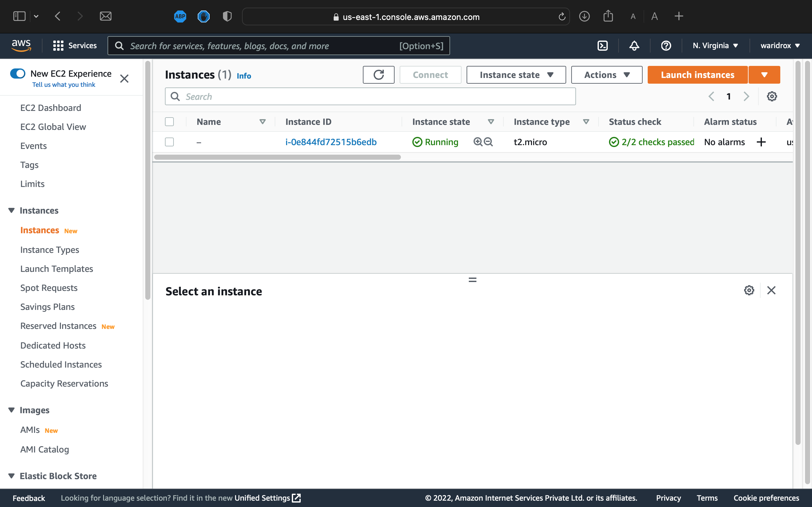
Task: Select the checkbox for the t2.micro instance
Action: (169, 142)
